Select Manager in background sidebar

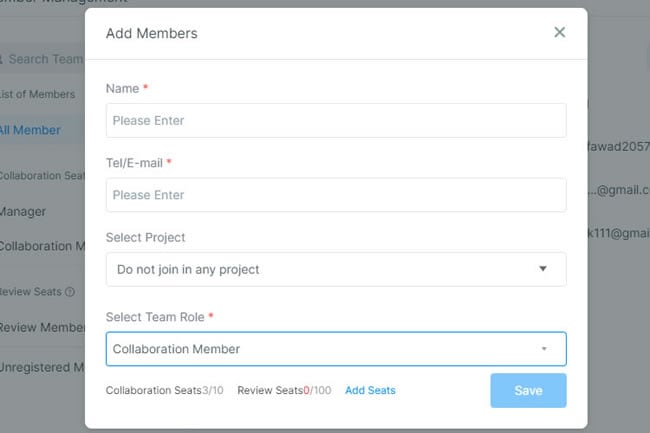point(23,212)
